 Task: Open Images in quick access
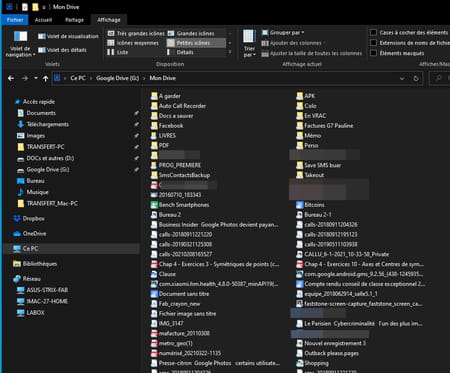pos(35,136)
